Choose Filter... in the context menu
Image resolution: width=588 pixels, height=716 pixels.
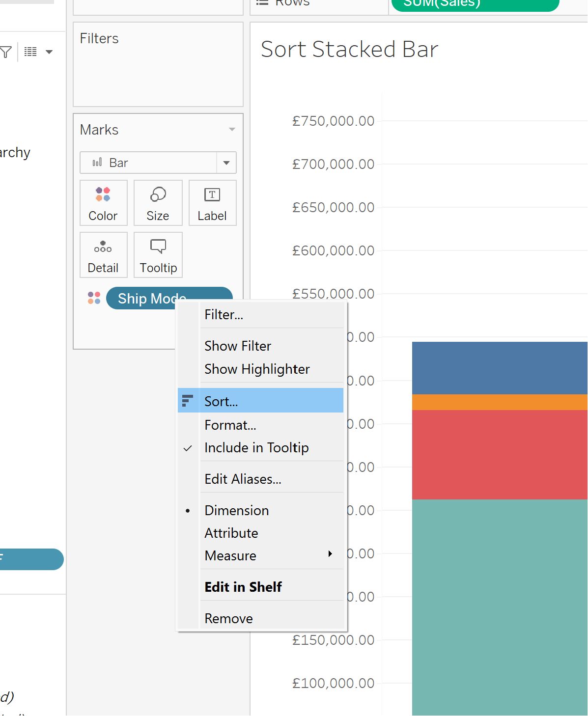tap(224, 315)
